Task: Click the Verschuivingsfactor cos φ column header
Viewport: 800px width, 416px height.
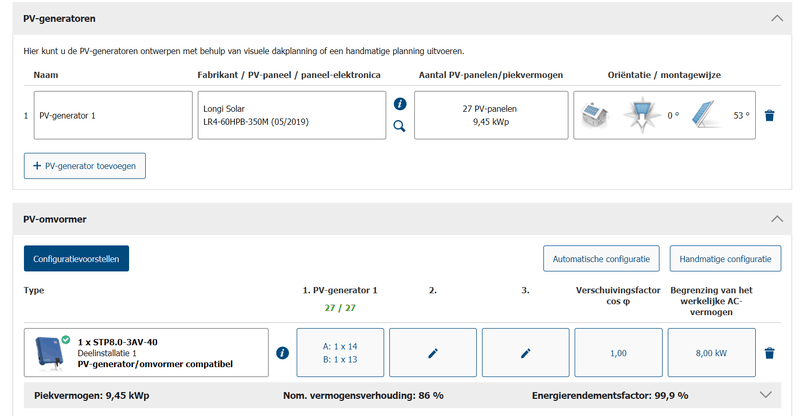Action: coord(618,296)
